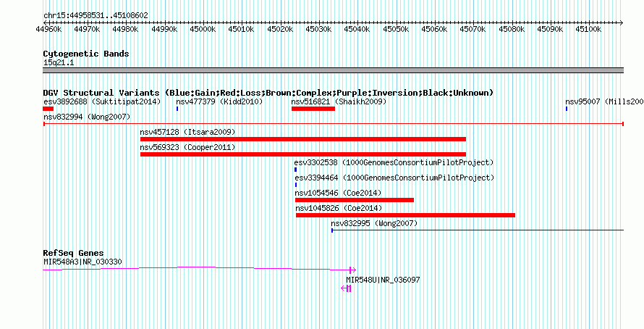Viewport: 644px width, 329px height.
Task: Click the 44970k ruler tick label
Action: [x=87, y=30]
